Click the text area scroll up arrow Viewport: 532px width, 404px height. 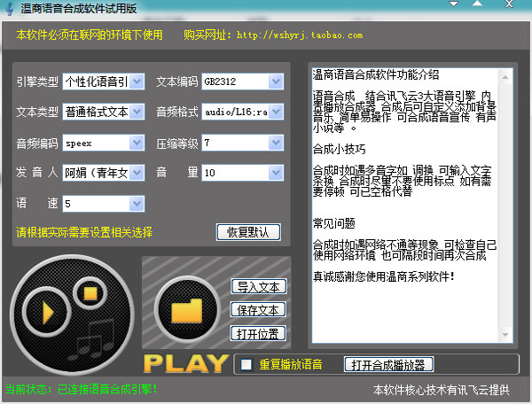point(505,77)
